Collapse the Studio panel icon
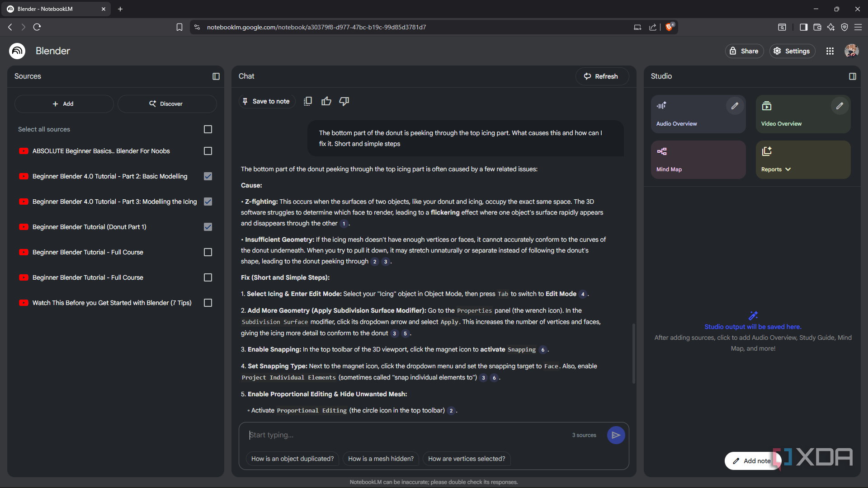868x488 pixels. coord(853,76)
